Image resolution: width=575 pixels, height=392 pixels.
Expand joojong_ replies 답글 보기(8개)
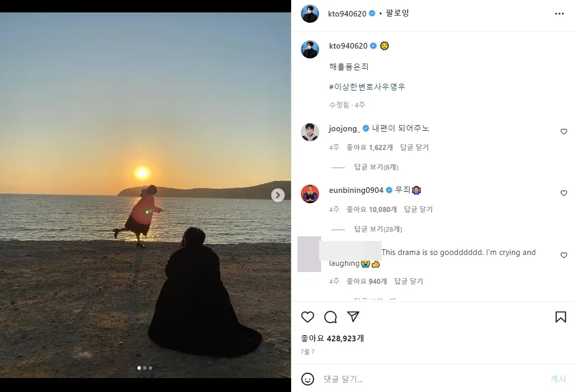click(x=376, y=167)
